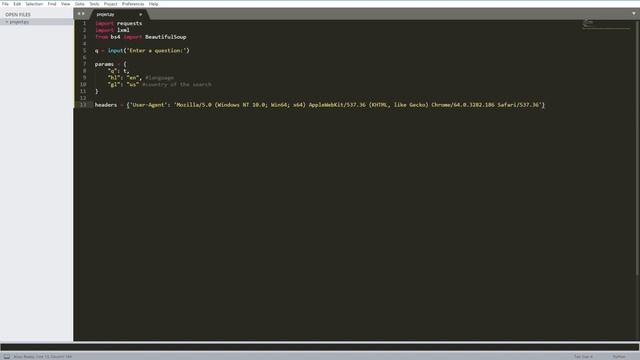The height and width of the screenshot is (360, 640).
Task: Click the panel switcher icon in status bar
Action: tap(7, 356)
